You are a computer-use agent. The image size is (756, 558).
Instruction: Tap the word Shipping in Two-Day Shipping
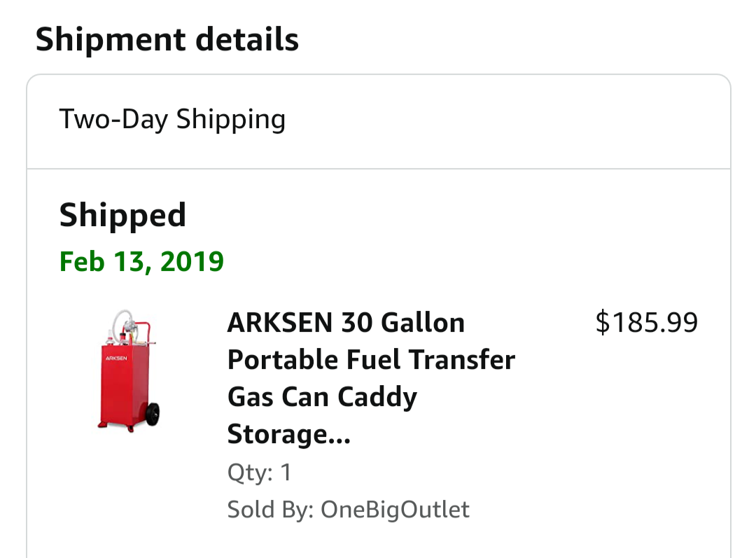pyautogui.click(x=230, y=119)
